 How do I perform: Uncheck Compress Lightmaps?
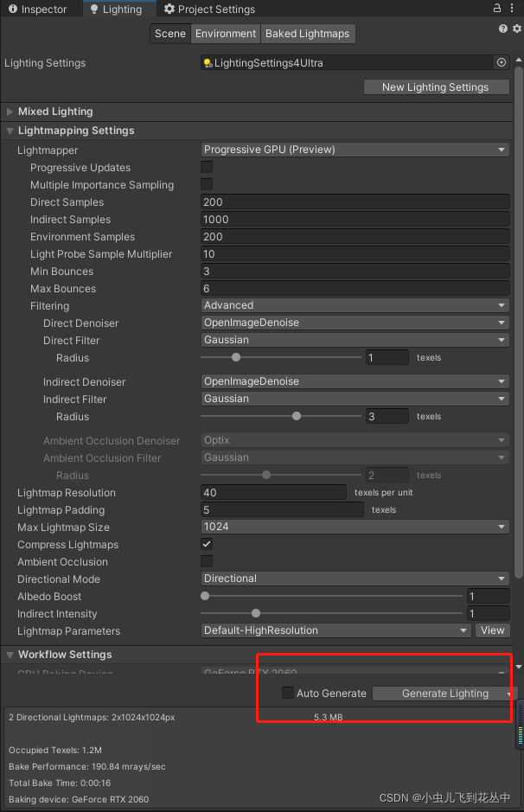click(x=207, y=544)
